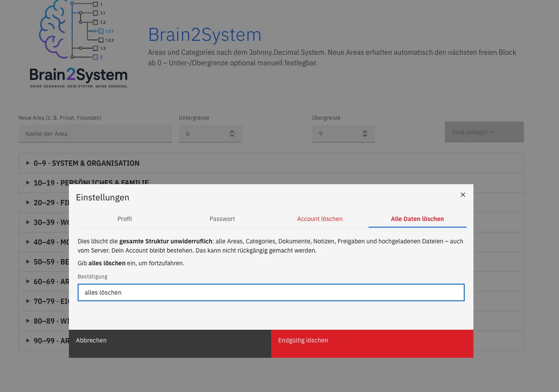Screen dimensions: 559x392
Task: Focus the Name der Area field
Action: (95, 134)
